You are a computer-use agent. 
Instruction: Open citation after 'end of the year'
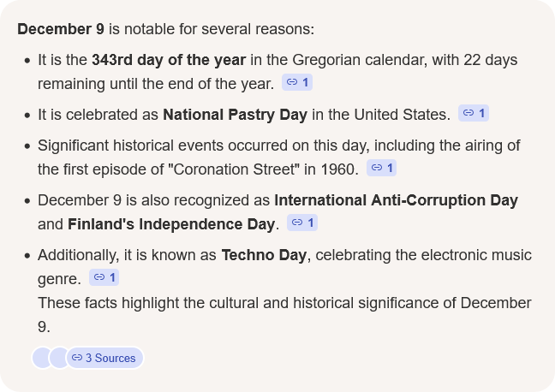pos(297,82)
